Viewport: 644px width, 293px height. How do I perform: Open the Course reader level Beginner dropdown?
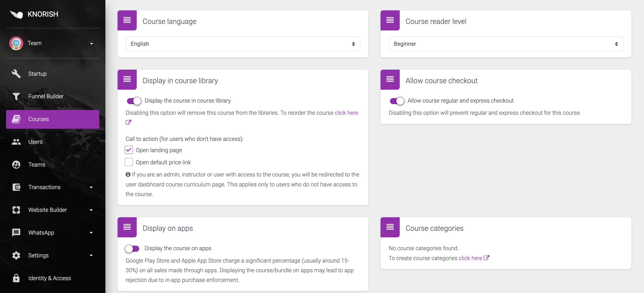click(x=506, y=44)
